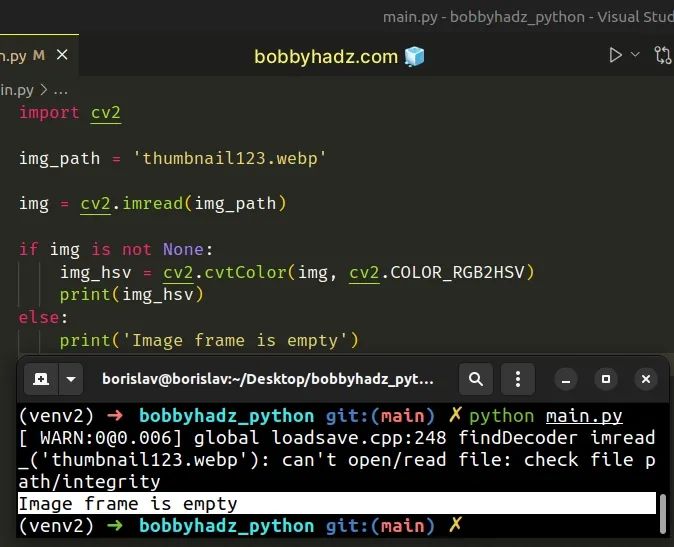Minimize the terminal window

pyautogui.click(x=566, y=379)
